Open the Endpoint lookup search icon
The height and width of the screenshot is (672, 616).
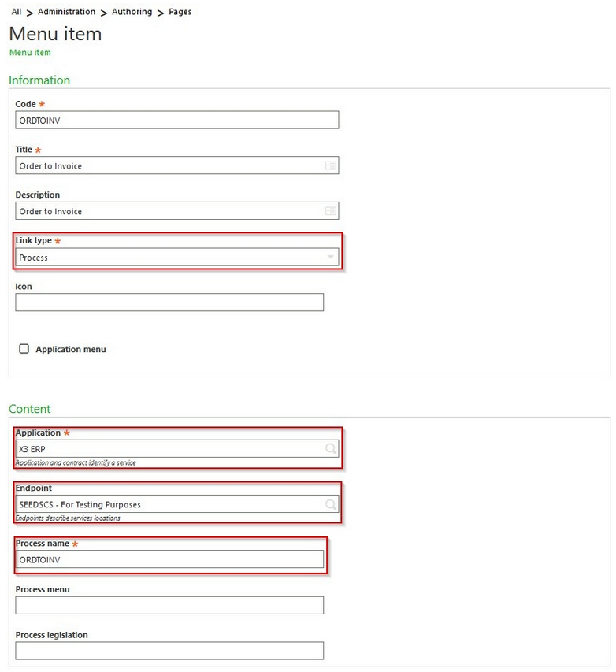(x=329, y=504)
